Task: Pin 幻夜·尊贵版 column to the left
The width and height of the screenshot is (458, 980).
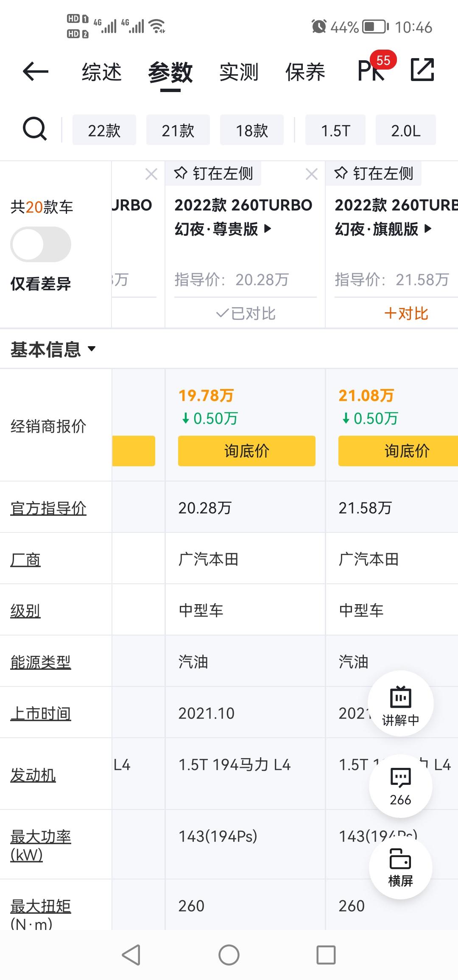Action: point(213,174)
